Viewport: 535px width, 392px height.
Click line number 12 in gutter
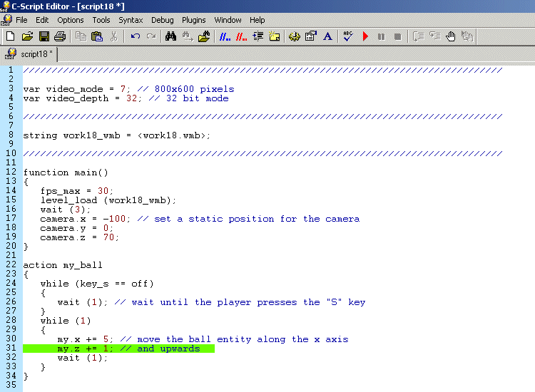click(11, 172)
